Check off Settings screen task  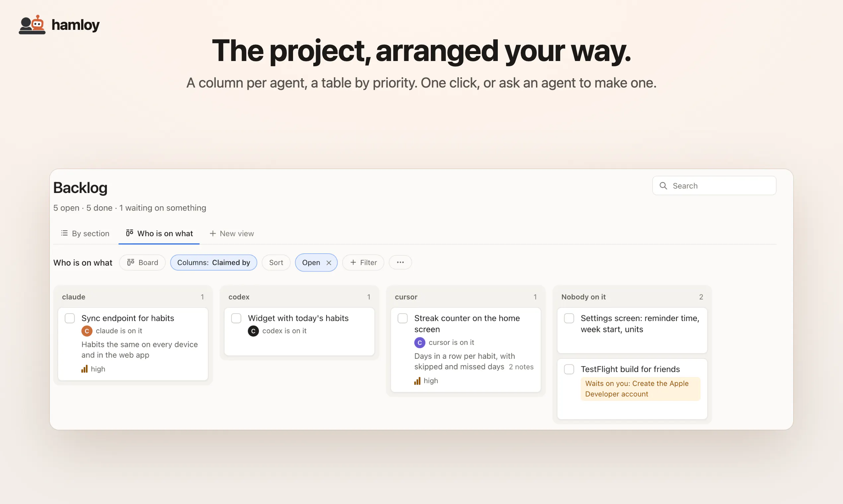569,318
